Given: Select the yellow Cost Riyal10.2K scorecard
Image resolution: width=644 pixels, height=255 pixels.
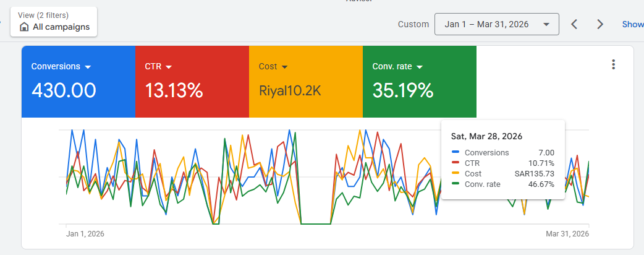Looking at the screenshot, I should pyautogui.click(x=306, y=82).
